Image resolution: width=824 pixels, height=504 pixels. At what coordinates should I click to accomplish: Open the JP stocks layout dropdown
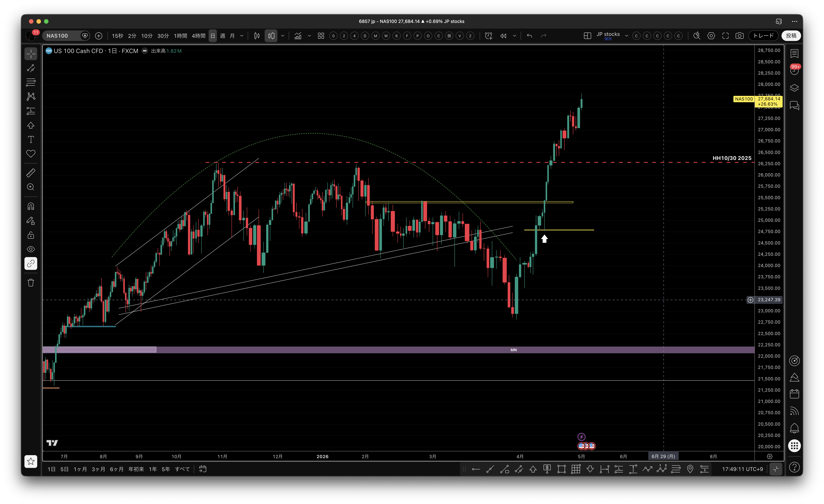click(x=612, y=36)
